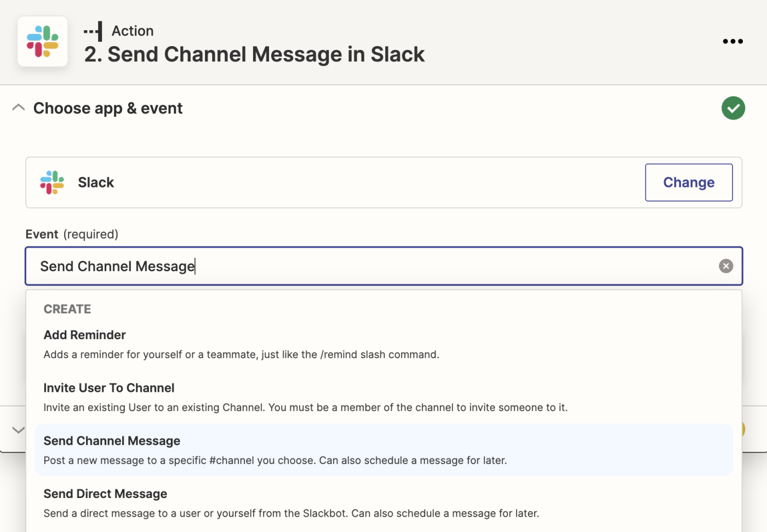Open the three-dot more options menu
767x532 pixels.
point(732,42)
